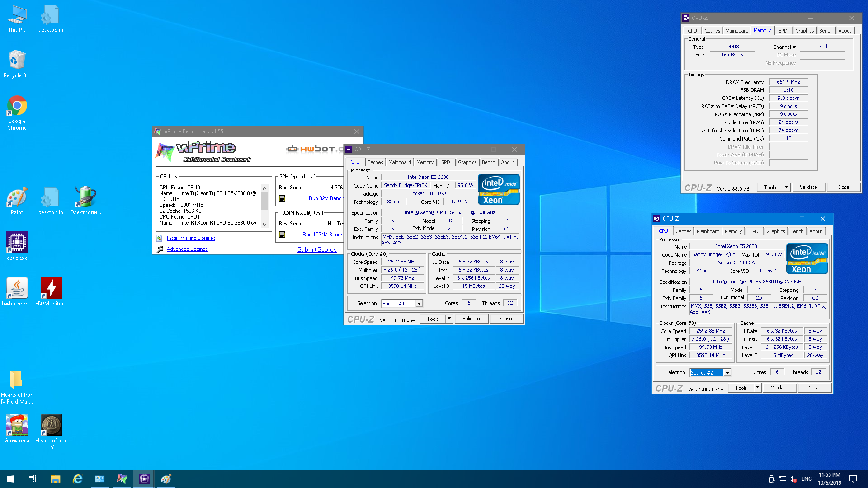Open the Электропи... battery shortcut
The image size is (868, 488).
pyautogui.click(x=86, y=201)
